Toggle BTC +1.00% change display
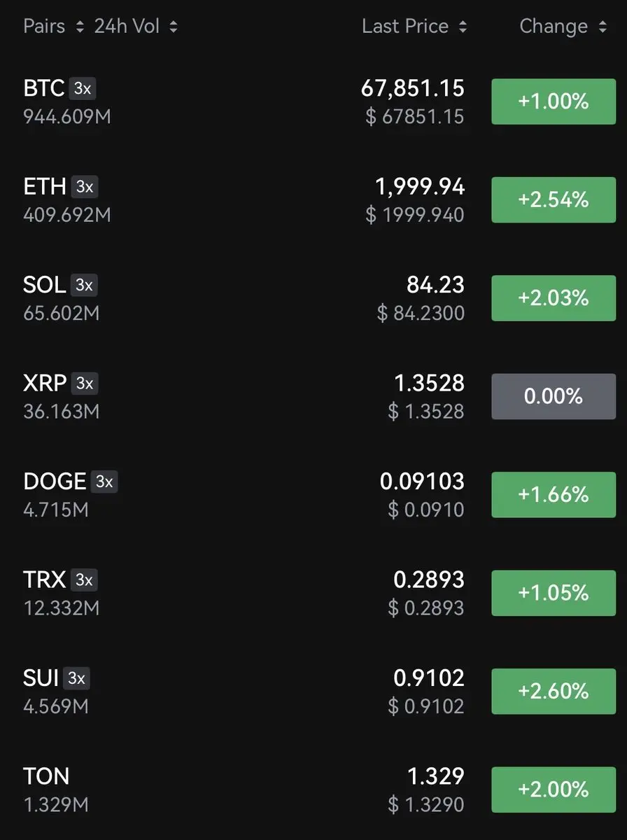 point(553,101)
